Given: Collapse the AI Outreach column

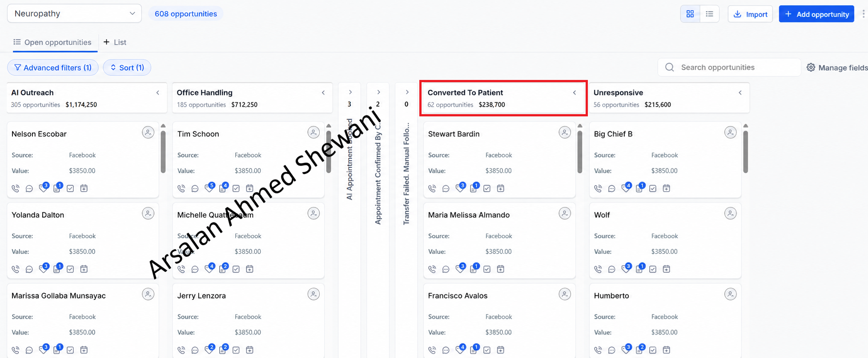Looking at the screenshot, I should point(158,93).
